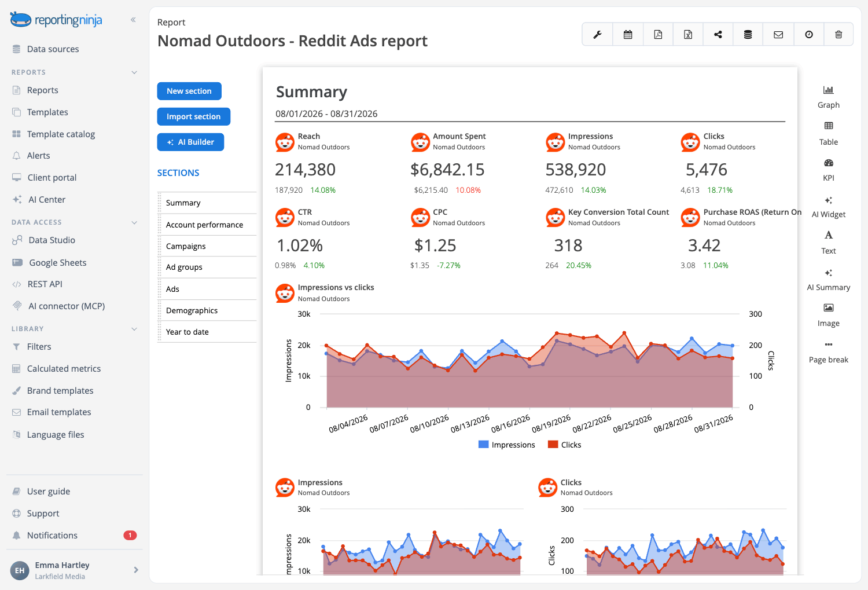The width and height of the screenshot is (868, 590).
Task: Open Client portal
Action: (x=52, y=178)
